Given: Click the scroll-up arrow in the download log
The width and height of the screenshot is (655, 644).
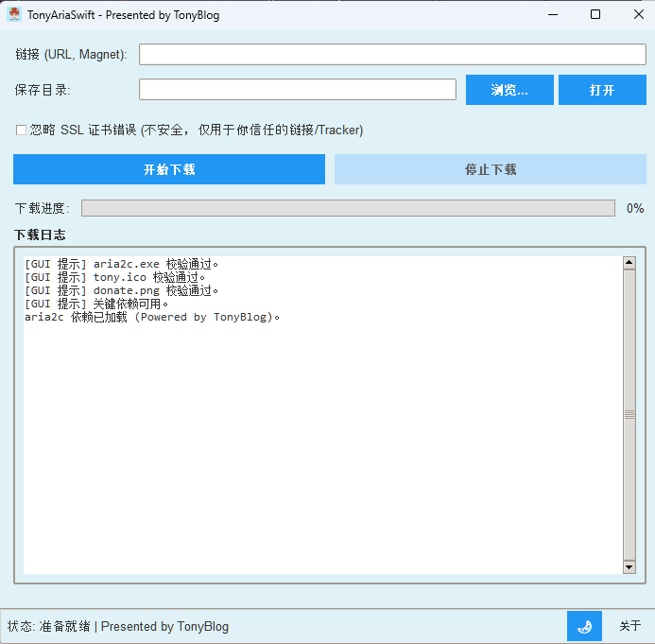Looking at the screenshot, I should (629, 263).
